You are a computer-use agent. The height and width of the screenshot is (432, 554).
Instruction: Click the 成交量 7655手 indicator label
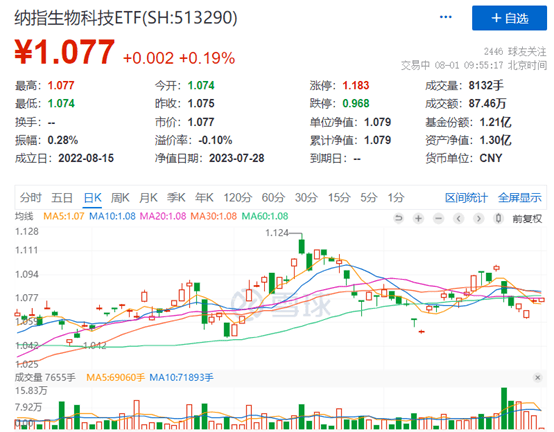pyautogui.click(x=45, y=378)
